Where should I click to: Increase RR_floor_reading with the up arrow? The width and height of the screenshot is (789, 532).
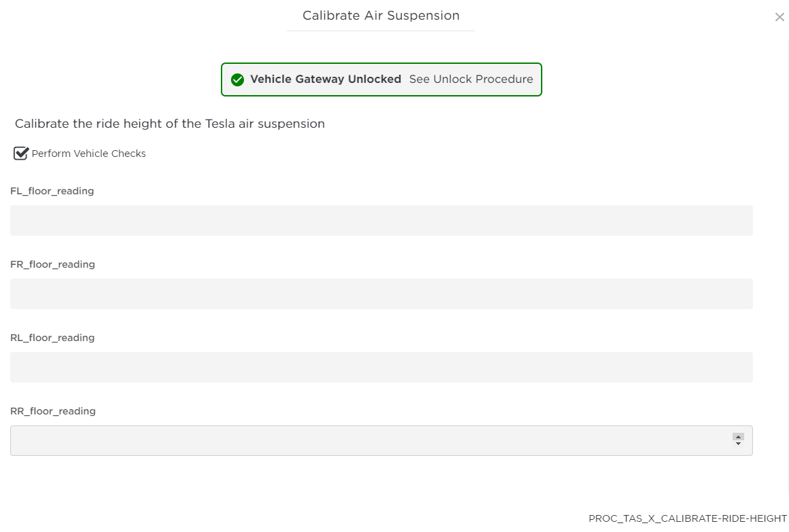738,437
